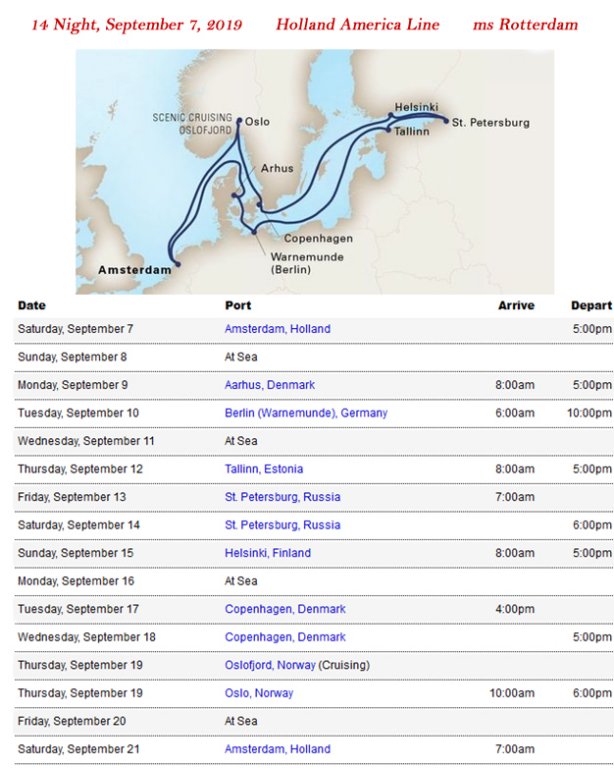
Task: Select the bold Amsterdam label on the map
Action: pos(133,270)
